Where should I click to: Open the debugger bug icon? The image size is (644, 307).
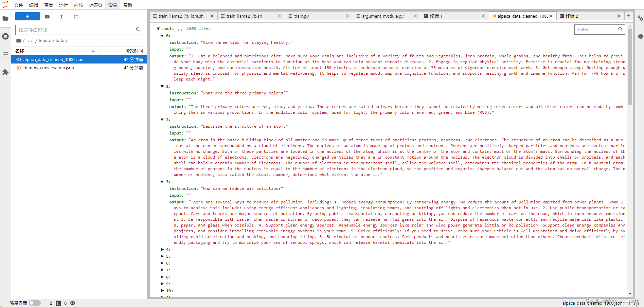640,36
